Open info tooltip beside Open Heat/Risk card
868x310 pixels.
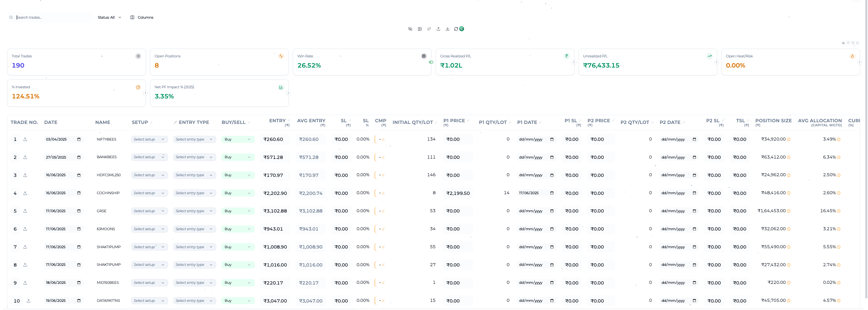pos(860,62)
